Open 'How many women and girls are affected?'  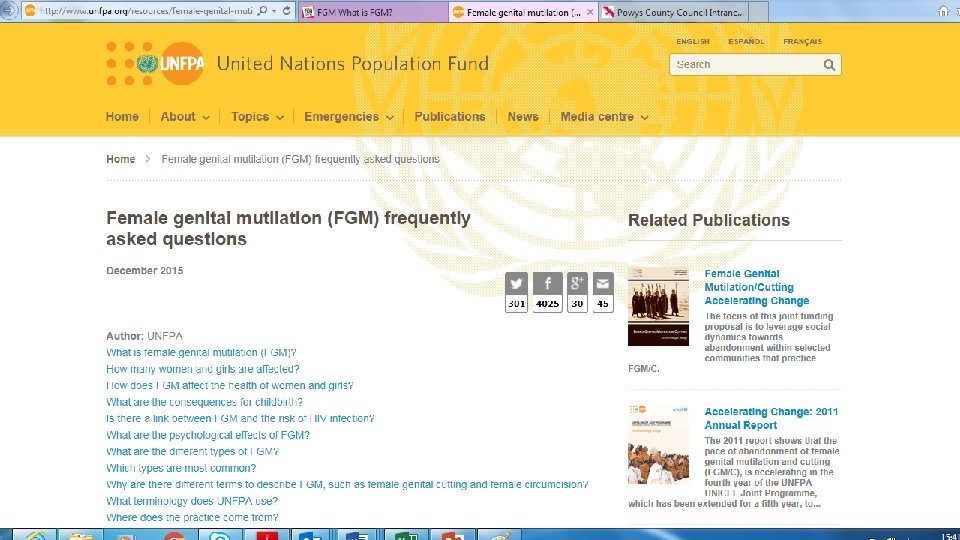tap(203, 369)
